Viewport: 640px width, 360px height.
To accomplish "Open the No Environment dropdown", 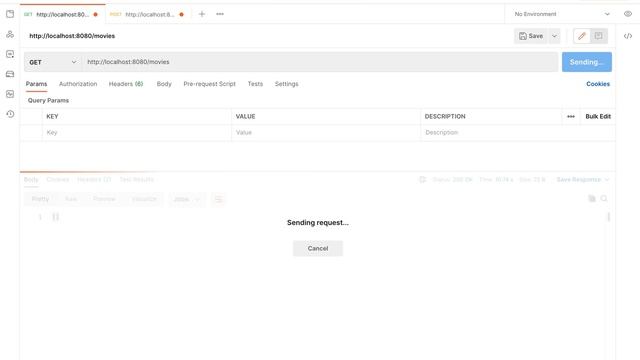I will tap(562, 14).
